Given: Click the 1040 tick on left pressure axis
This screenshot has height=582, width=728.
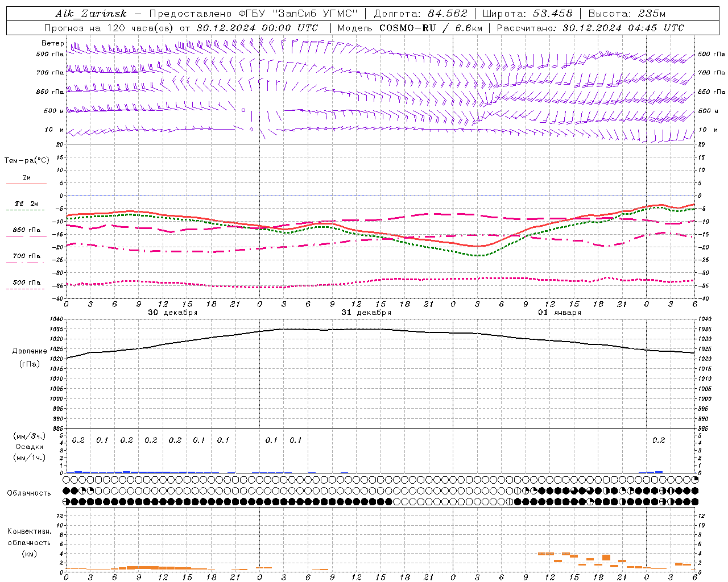Looking at the screenshot, I should point(57,319).
